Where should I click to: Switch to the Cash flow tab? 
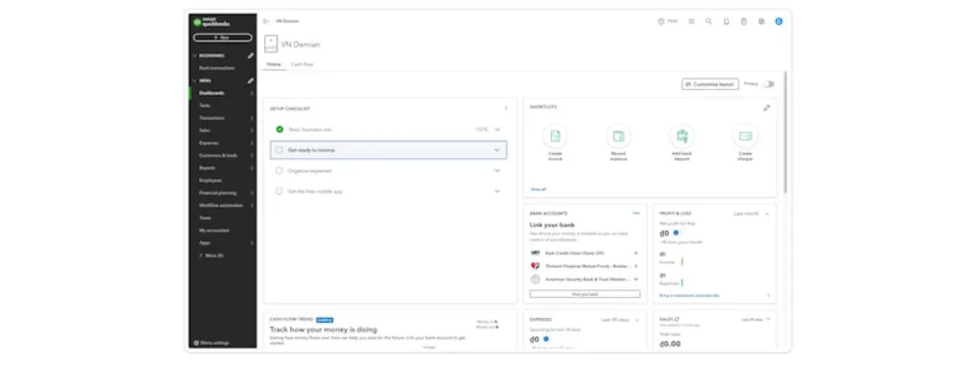pyautogui.click(x=302, y=64)
